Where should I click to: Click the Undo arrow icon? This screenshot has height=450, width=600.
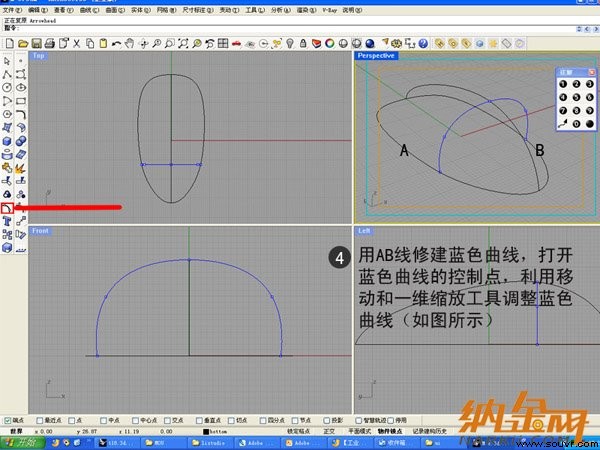coord(116,44)
